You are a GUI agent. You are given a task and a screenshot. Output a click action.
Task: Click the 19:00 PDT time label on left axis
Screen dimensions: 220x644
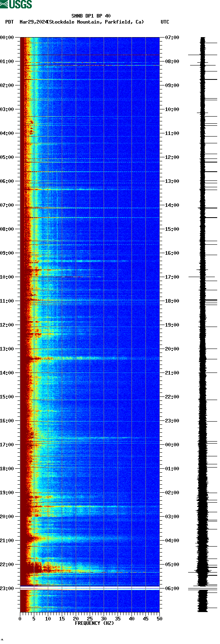[x=7, y=493]
